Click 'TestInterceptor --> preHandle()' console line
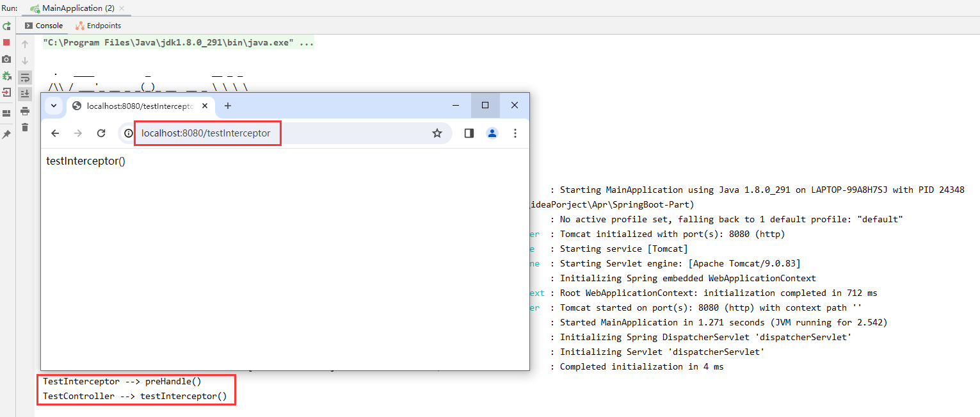Image resolution: width=980 pixels, height=417 pixels. tap(122, 382)
